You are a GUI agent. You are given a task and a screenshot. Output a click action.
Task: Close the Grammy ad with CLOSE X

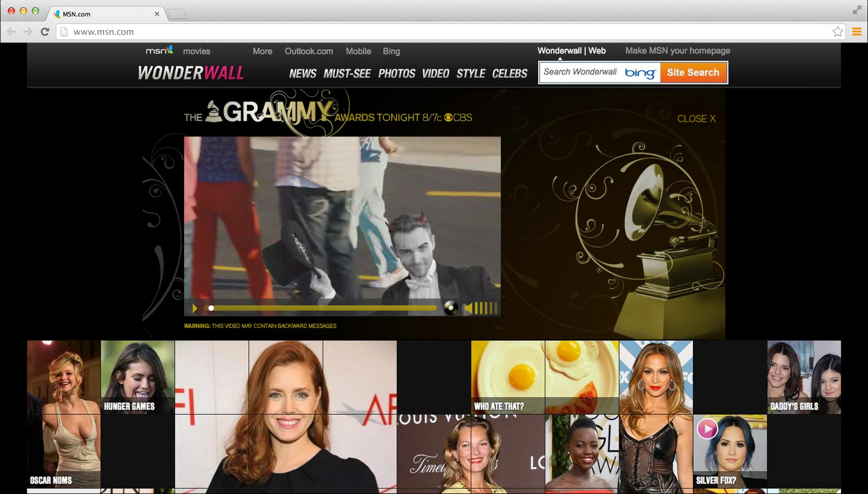point(696,119)
